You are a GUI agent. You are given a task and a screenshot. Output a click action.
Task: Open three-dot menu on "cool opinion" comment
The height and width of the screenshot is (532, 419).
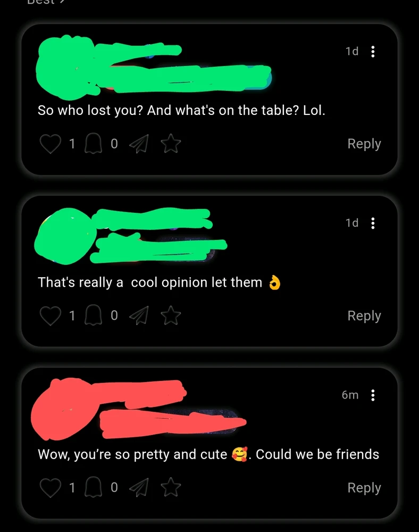pyautogui.click(x=373, y=223)
